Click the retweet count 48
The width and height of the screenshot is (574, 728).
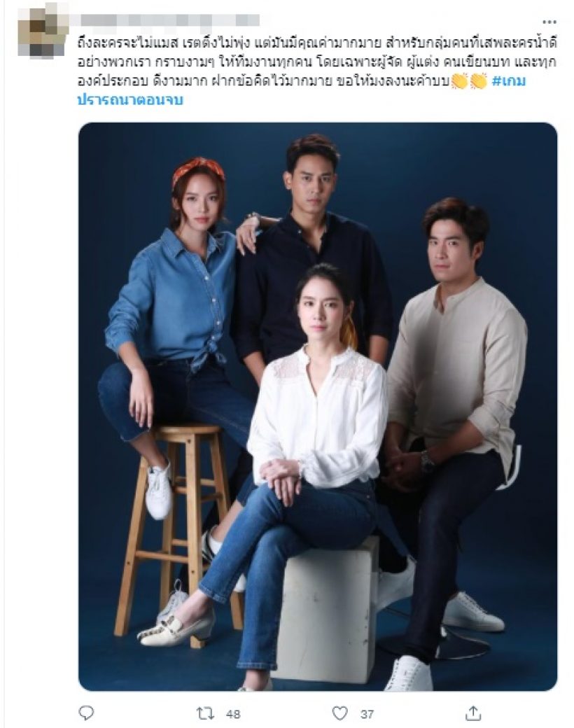tap(233, 713)
